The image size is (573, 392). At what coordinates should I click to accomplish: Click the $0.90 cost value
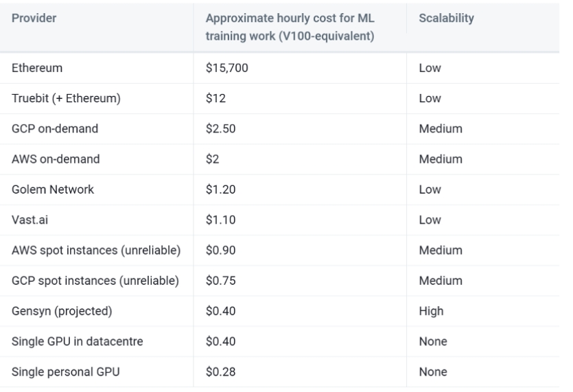220,250
